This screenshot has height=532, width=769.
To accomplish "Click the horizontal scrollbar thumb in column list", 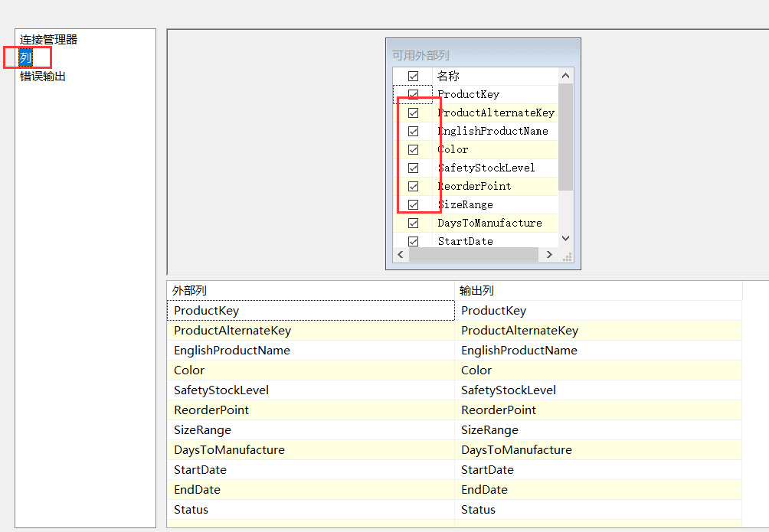I will [x=474, y=254].
